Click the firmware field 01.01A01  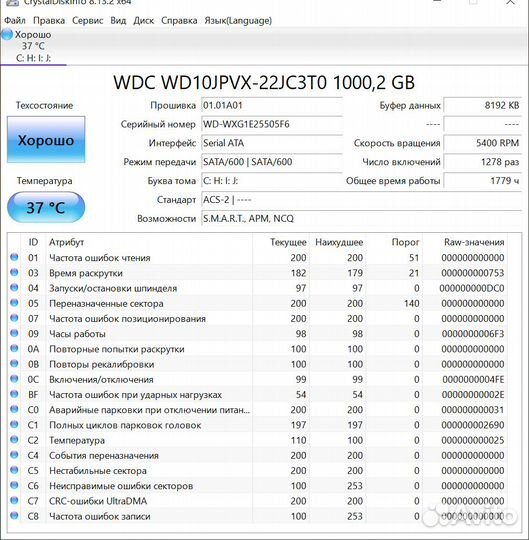[x=272, y=105]
